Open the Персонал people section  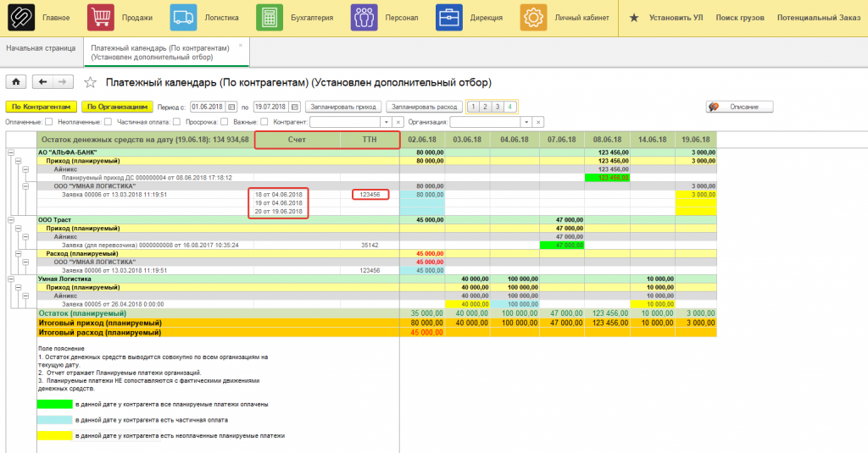(364, 17)
